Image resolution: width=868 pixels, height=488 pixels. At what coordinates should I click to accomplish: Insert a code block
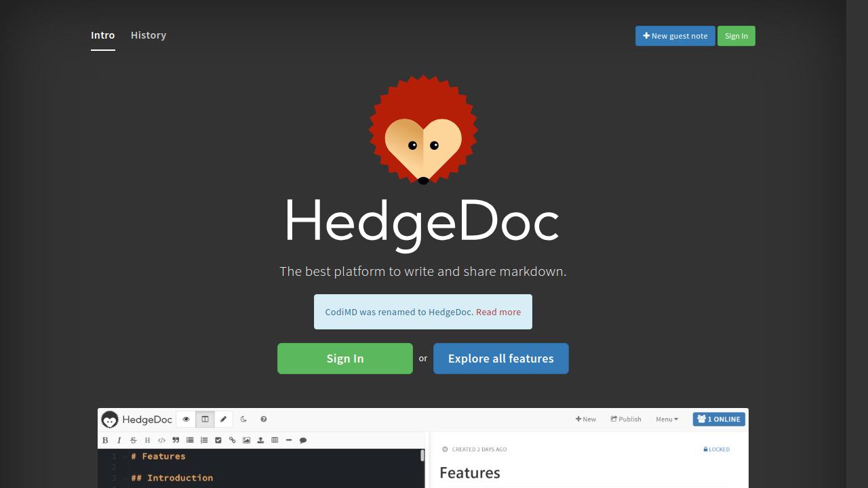click(x=161, y=440)
